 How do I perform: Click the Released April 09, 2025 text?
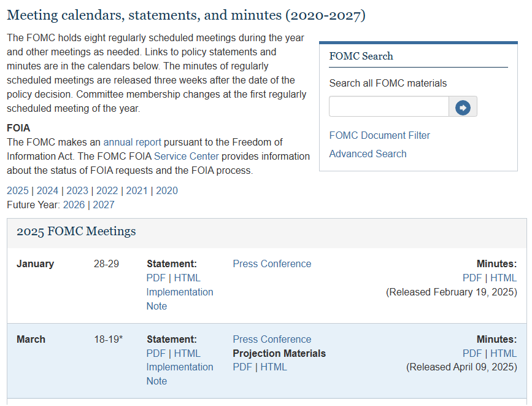tap(462, 367)
